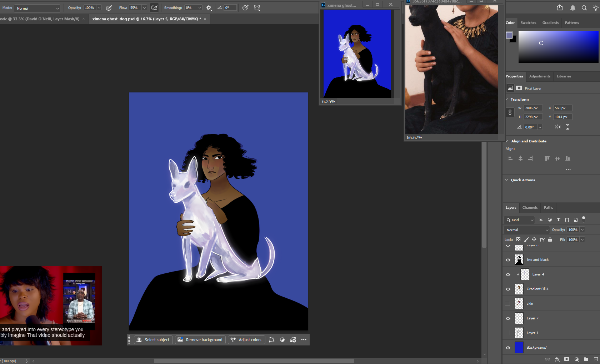Viewport: 600px width, 364px height.
Task: Switch to the Channels tab
Action: pos(530,207)
